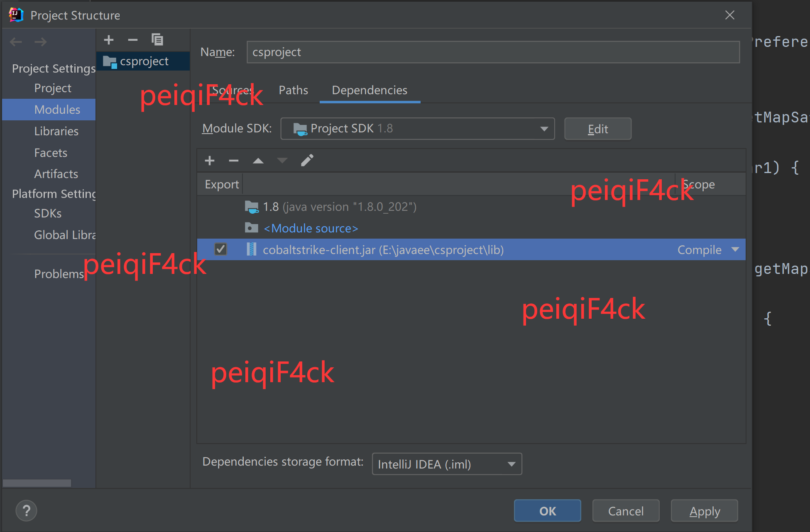Screen dimensions: 810x532
Task: Toggle export checkbox for cobaltstrike-client.jar
Action: tap(220, 249)
